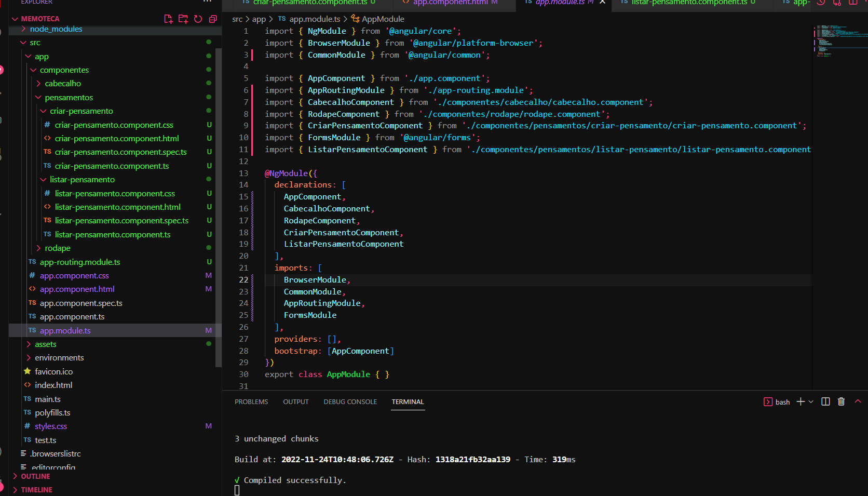Collapse the app folder
This screenshot has width=868, height=496.
point(42,56)
